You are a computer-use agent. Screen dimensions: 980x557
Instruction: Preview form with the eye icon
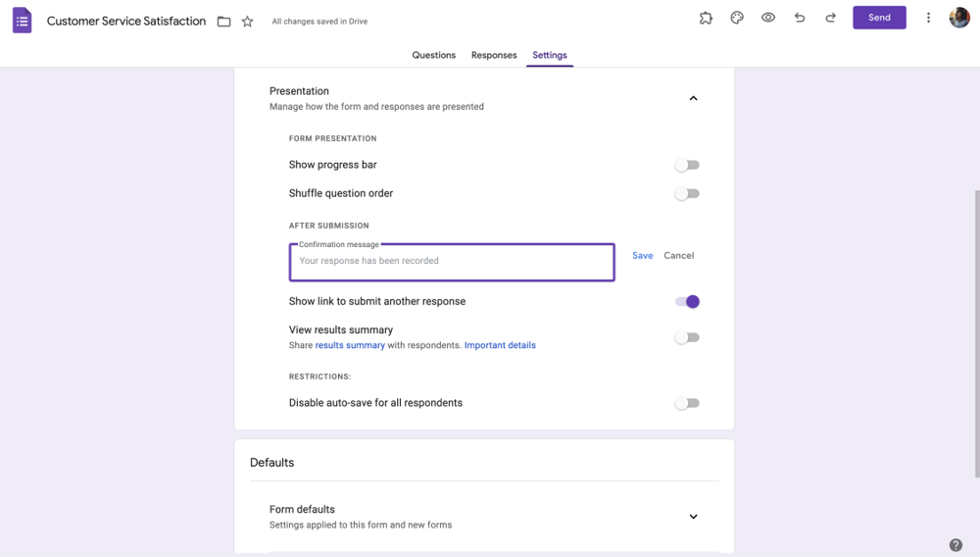(768, 18)
